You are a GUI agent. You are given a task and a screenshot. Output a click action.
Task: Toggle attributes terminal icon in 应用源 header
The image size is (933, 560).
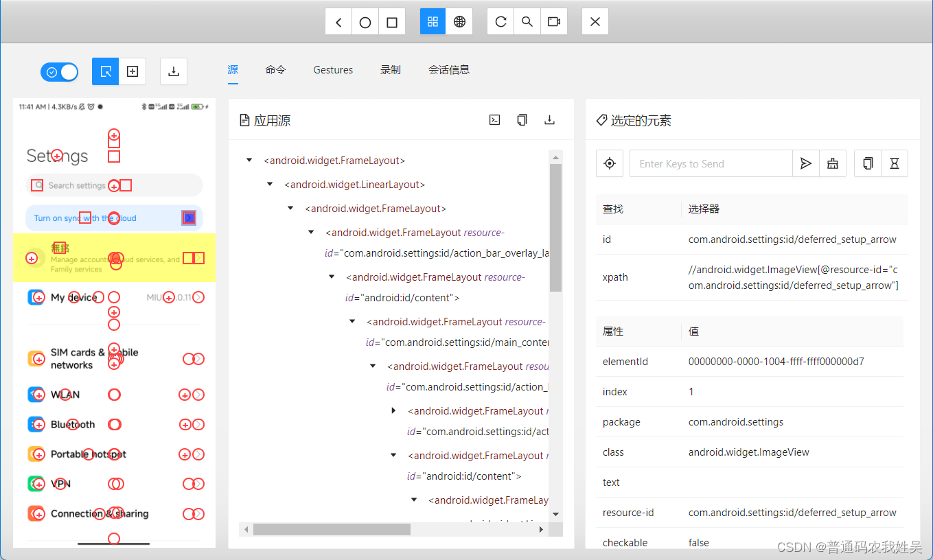point(494,120)
